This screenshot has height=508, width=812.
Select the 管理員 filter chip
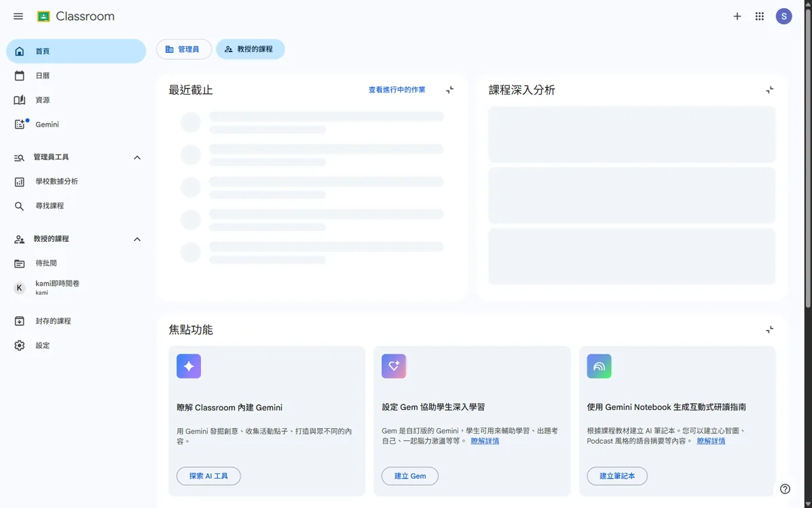(x=184, y=49)
